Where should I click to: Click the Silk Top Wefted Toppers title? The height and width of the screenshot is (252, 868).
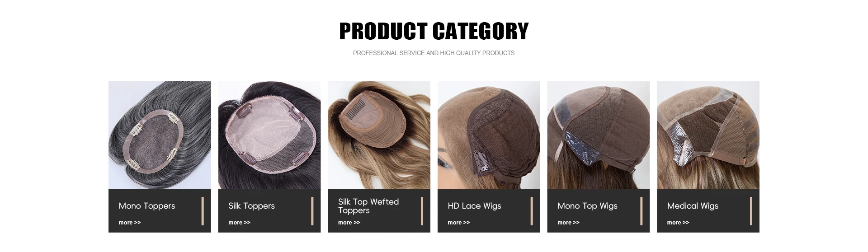pos(368,206)
